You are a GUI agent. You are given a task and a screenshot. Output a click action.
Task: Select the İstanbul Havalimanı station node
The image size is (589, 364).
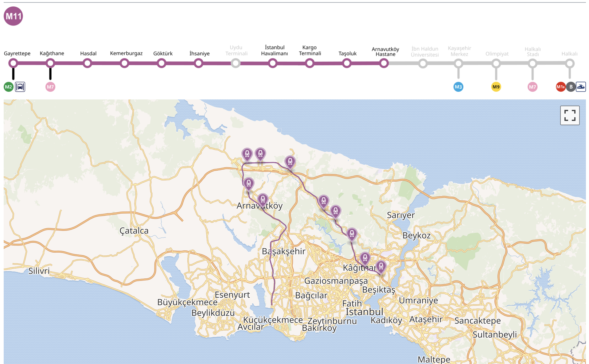273,64
